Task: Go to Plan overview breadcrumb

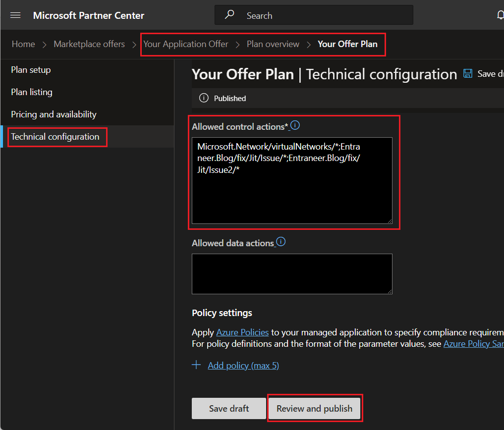Action: 273,44
